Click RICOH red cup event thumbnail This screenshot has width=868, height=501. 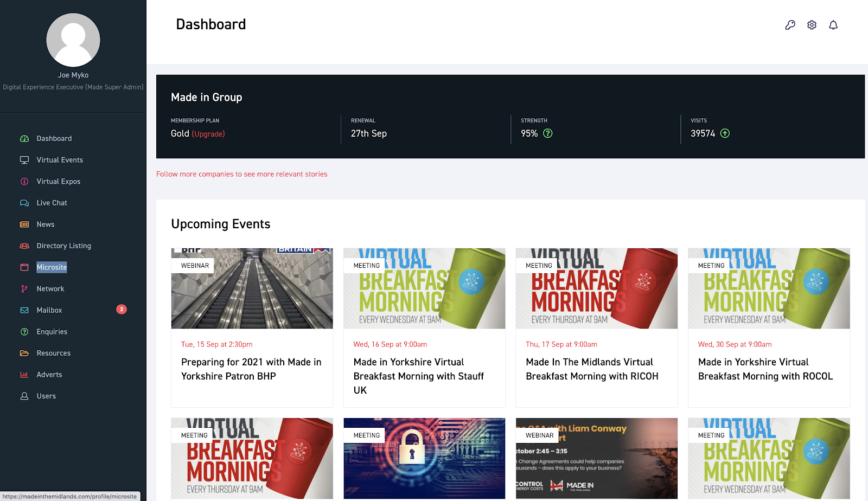pos(597,288)
